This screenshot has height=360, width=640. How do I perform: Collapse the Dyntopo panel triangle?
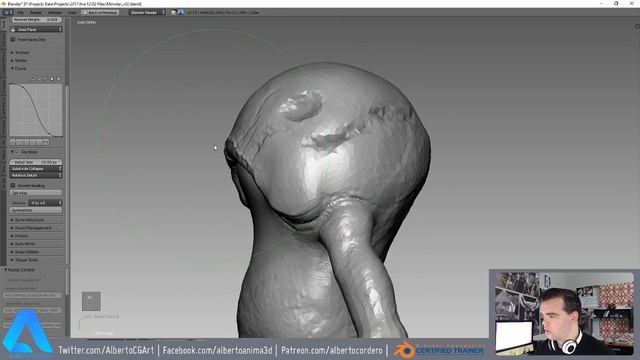coord(12,152)
